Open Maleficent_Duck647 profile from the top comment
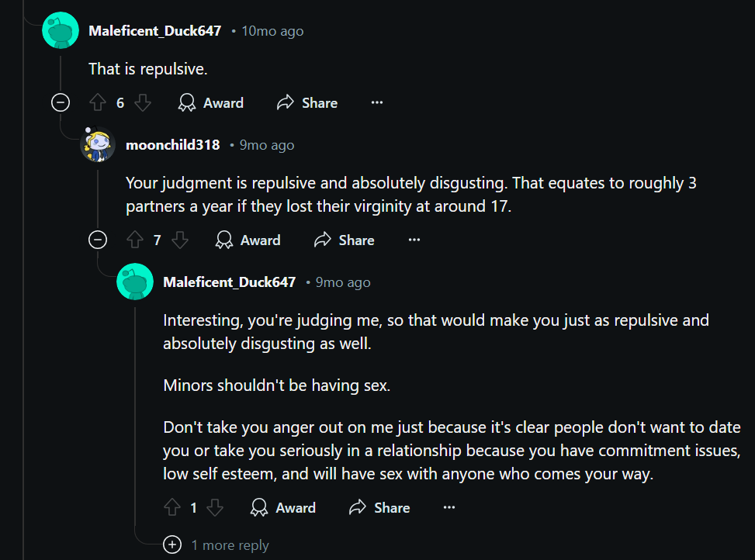Image resolution: width=755 pixels, height=560 pixels. point(154,31)
